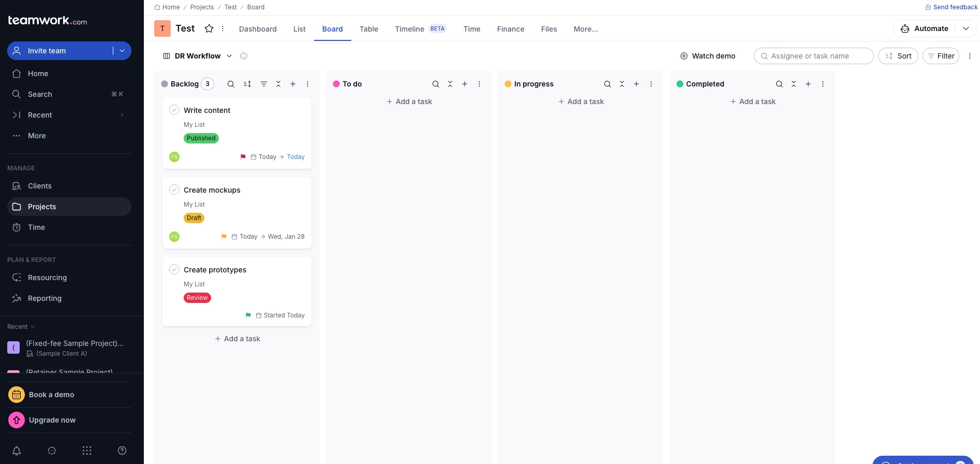Screen dimensions: 980x464
Task: Collapse the Backlog column
Action: tap(278, 84)
